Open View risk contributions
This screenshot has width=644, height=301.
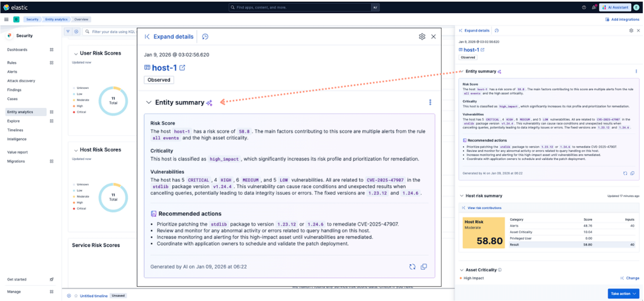(x=484, y=208)
